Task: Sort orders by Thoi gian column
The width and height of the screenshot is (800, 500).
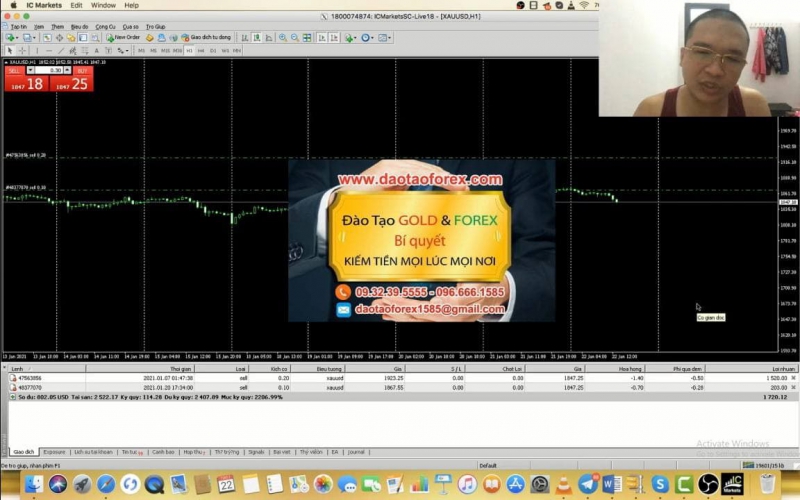Action: [140, 368]
